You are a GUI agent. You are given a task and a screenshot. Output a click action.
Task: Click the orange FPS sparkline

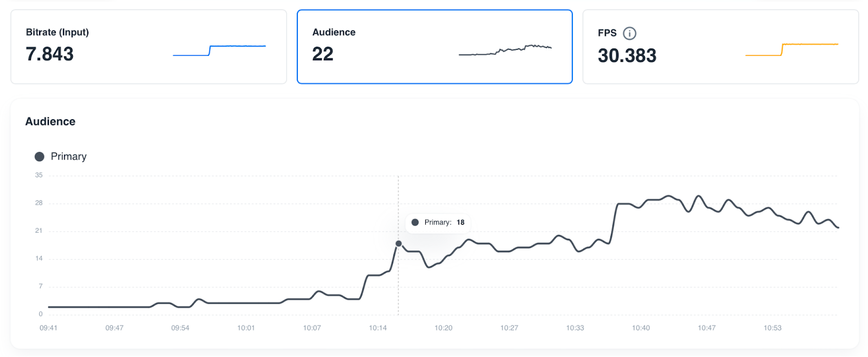792,49
